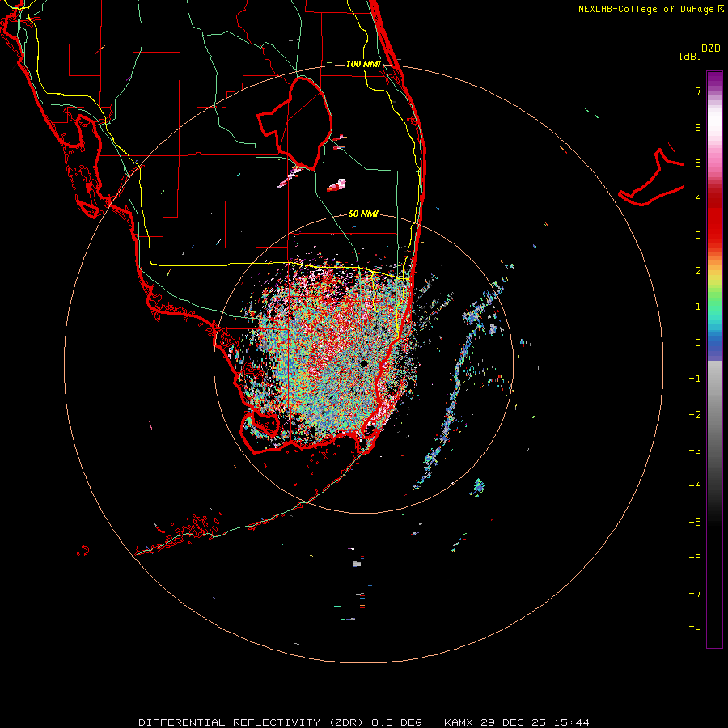Click the 2 value on the color scale
728x728 pixels.
pyautogui.click(x=698, y=271)
